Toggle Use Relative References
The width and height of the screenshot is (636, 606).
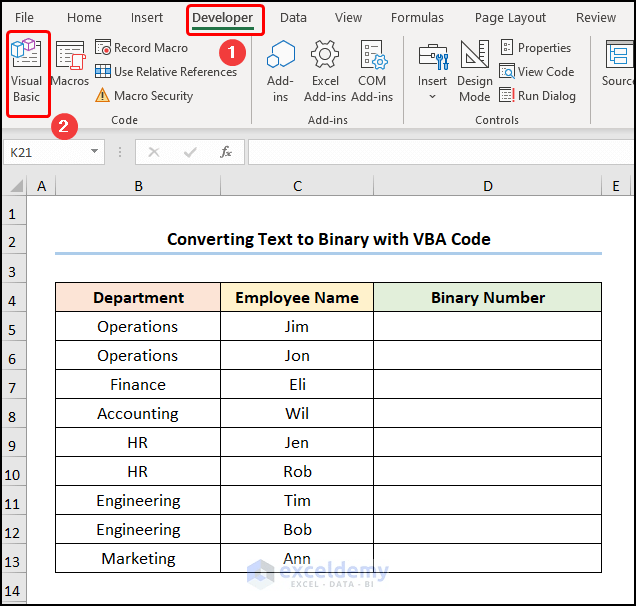tap(165, 71)
